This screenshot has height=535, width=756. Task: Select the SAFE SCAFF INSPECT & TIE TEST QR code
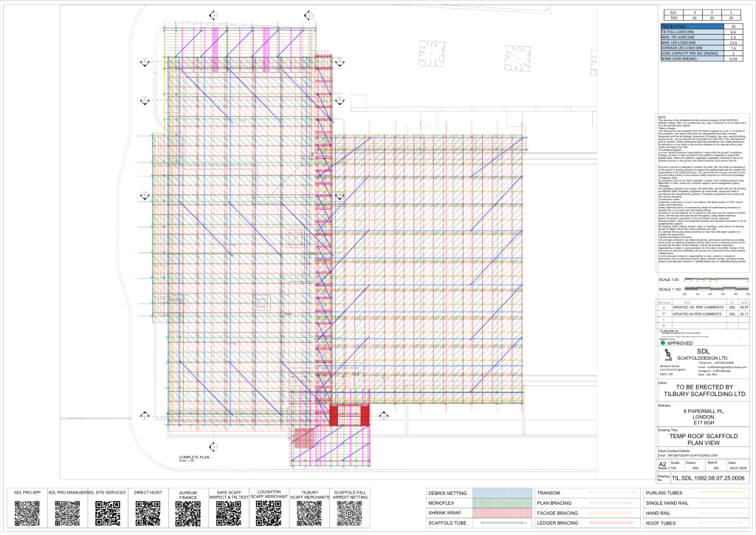pos(229,514)
